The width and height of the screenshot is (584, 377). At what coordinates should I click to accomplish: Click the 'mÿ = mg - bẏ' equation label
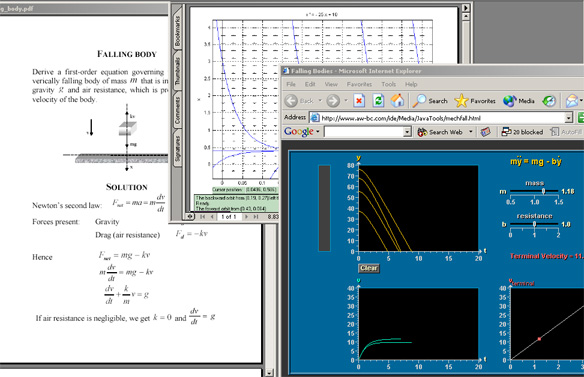(x=536, y=161)
